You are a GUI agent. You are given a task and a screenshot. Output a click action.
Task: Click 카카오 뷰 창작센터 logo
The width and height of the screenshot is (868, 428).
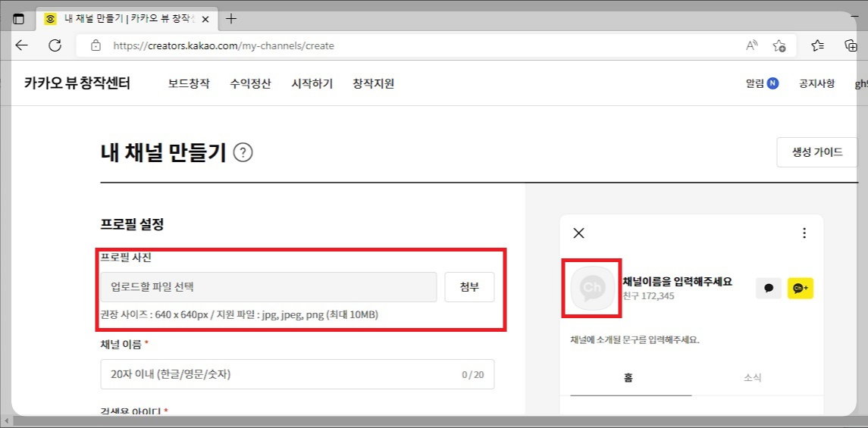(77, 84)
